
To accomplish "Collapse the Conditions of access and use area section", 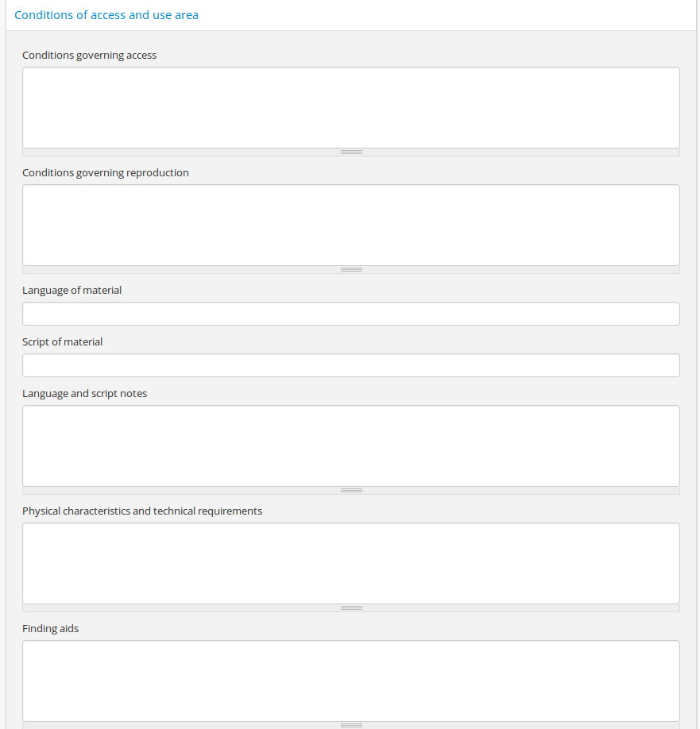I will coord(106,15).
